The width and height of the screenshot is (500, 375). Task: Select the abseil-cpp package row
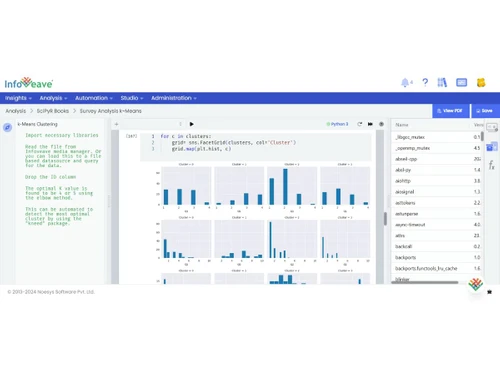click(x=437, y=159)
